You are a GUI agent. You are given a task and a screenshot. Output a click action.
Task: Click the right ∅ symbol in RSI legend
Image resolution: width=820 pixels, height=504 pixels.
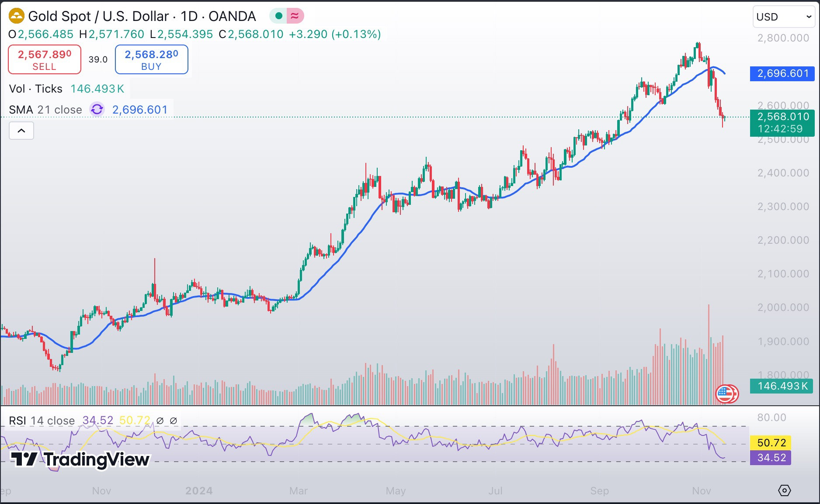174,421
